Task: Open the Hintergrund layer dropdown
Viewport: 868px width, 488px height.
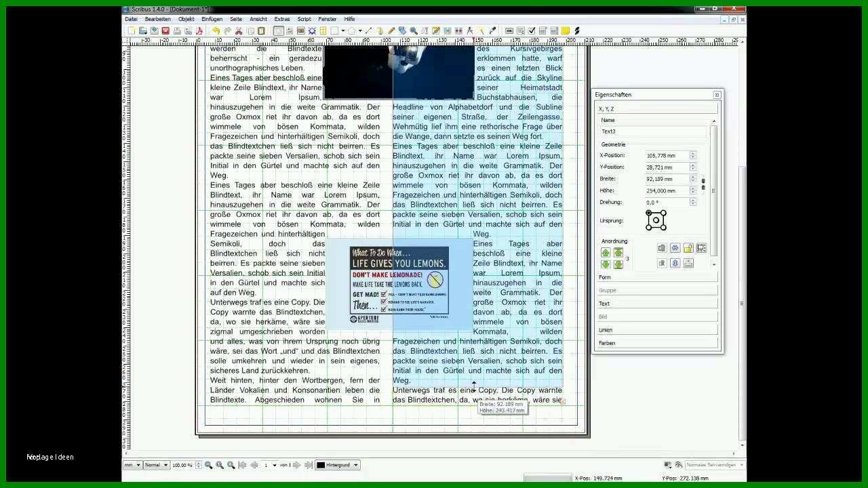Action: [x=337, y=465]
